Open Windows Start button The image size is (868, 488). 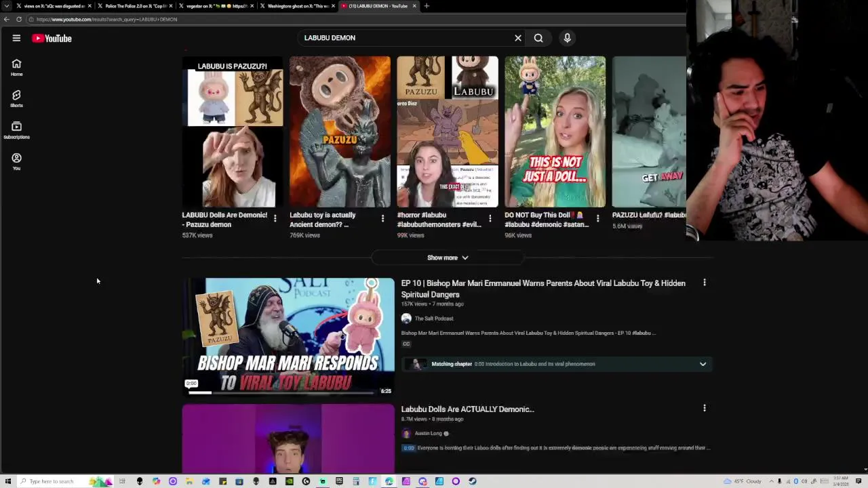point(7,481)
